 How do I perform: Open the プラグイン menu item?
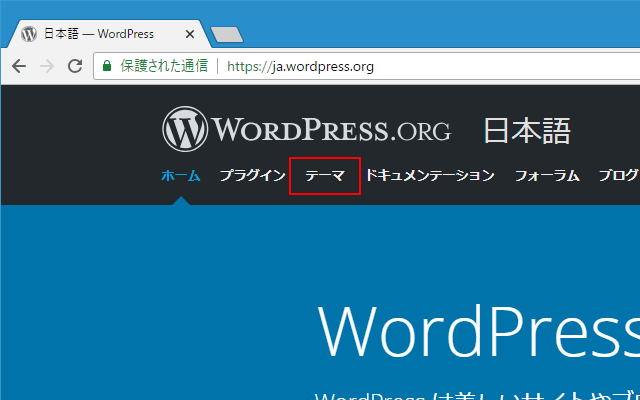(x=252, y=176)
